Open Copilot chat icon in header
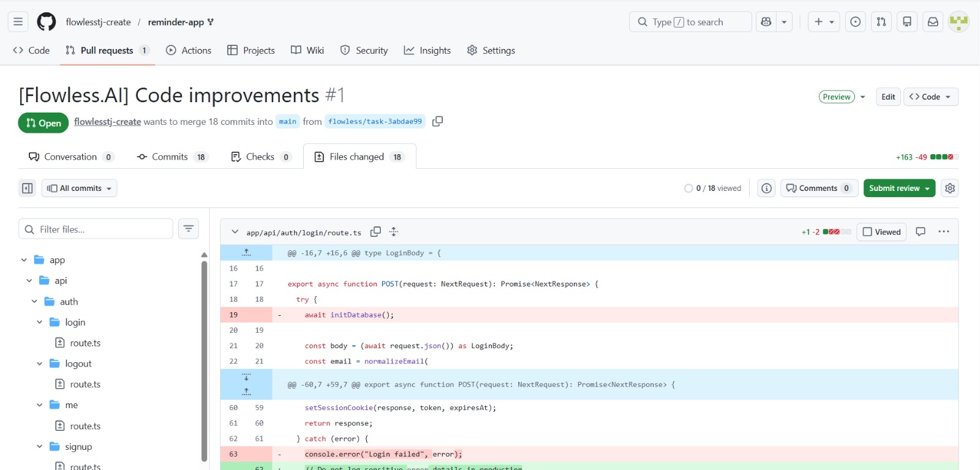Screen dimensions: 980x470 coord(766,22)
